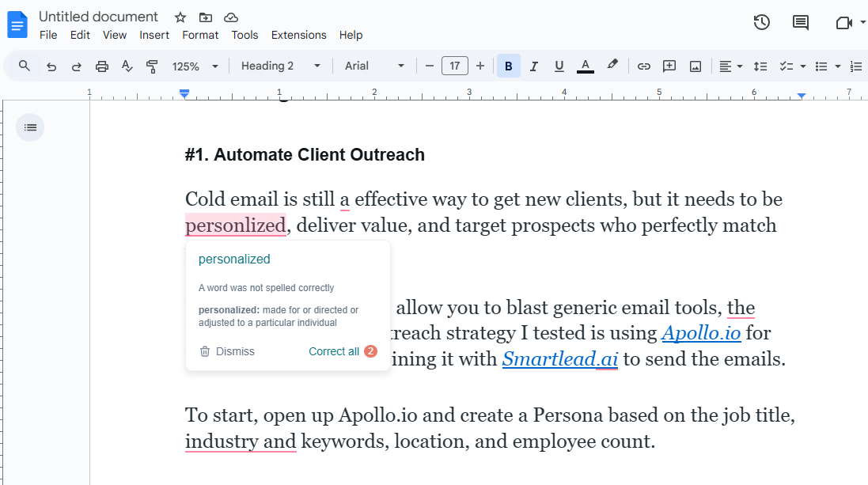Star the Untitled document
Image resolution: width=868 pixels, height=485 pixels.
pos(180,17)
